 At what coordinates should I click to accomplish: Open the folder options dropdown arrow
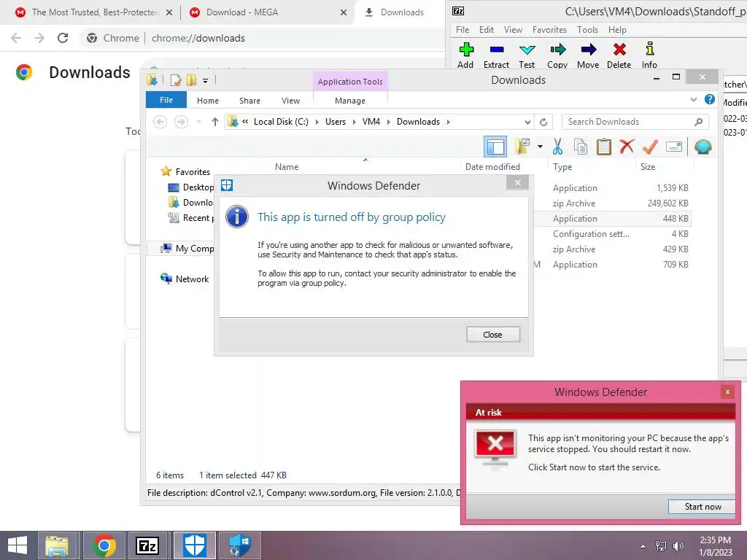click(540, 147)
